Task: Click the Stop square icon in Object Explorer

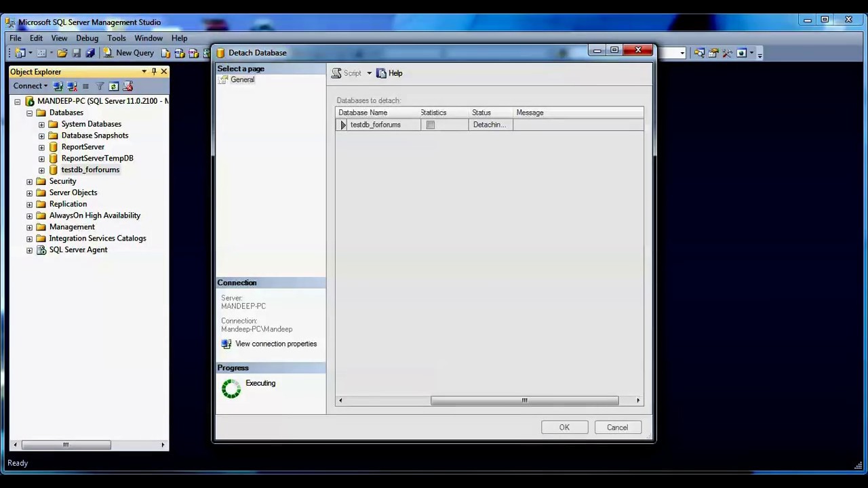Action: click(x=85, y=86)
